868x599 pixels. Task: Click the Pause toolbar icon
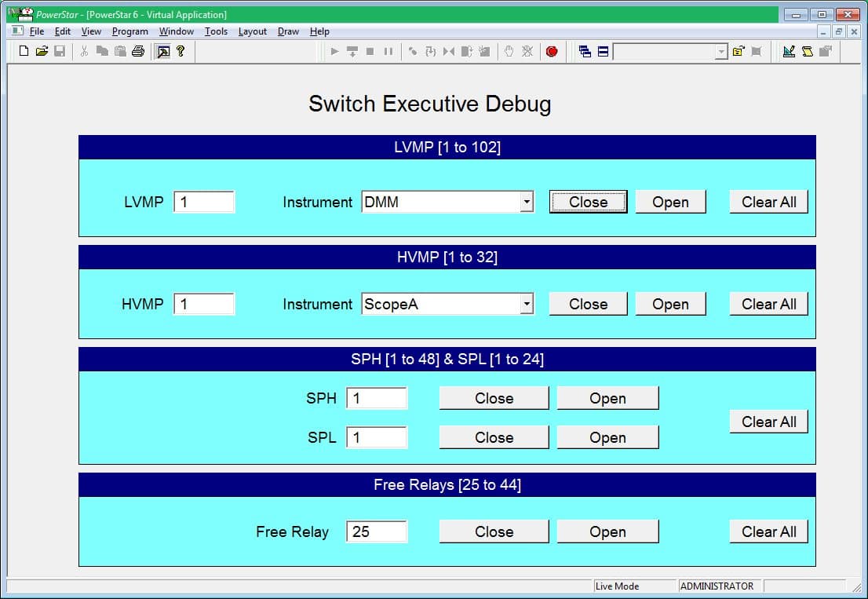(x=388, y=52)
